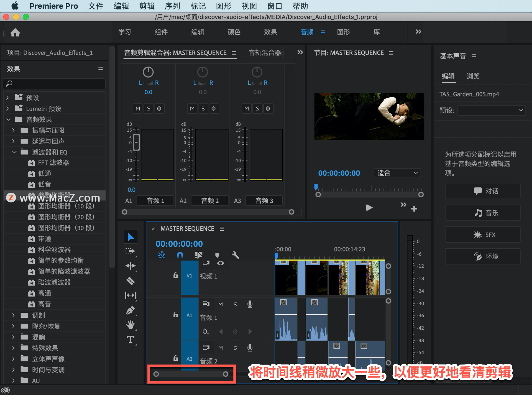Open the 序列 menu
This screenshot has height=395, width=532.
(x=172, y=6)
